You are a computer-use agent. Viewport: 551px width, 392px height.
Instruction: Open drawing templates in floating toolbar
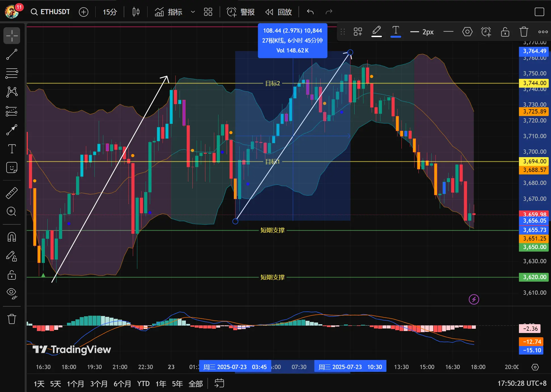(x=358, y=32)
